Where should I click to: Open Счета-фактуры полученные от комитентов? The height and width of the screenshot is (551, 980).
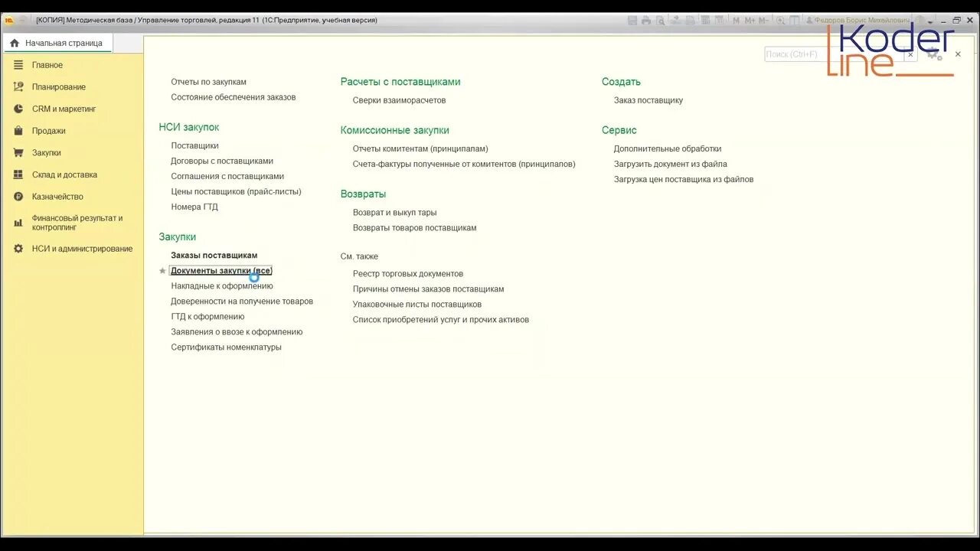(464, 164)
